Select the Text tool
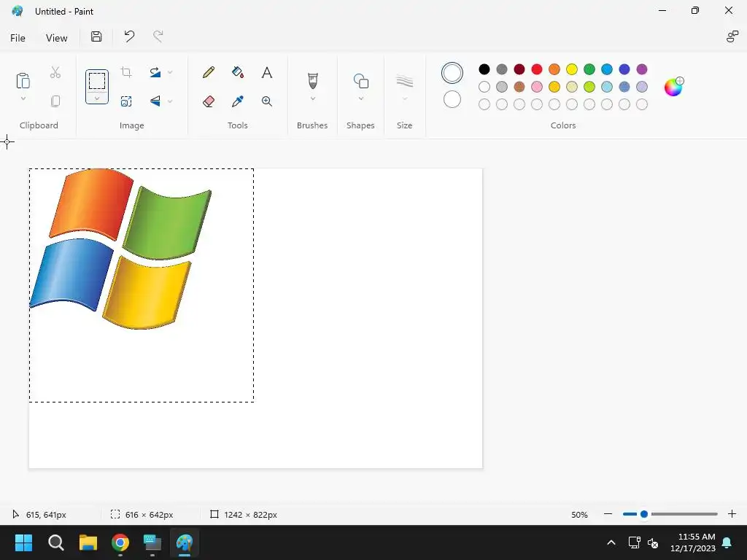Screen dimensions: 747x560 (267, 72)
